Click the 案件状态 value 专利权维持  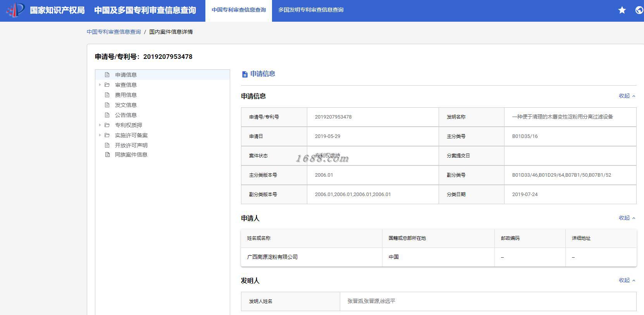327,156
